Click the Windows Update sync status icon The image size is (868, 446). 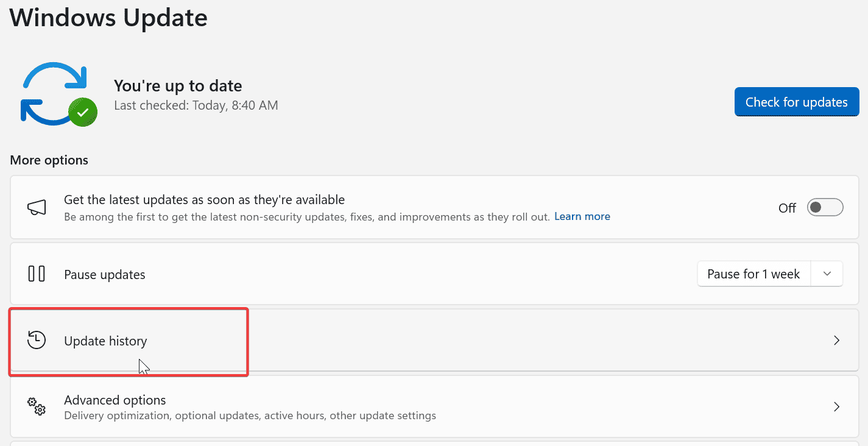pos(59,94)
